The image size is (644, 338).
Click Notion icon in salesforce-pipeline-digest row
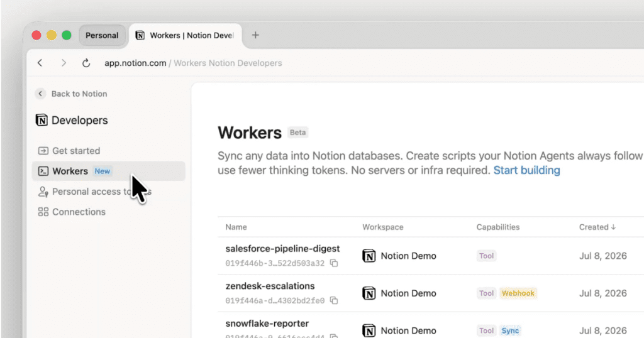[x=369, y=256]
